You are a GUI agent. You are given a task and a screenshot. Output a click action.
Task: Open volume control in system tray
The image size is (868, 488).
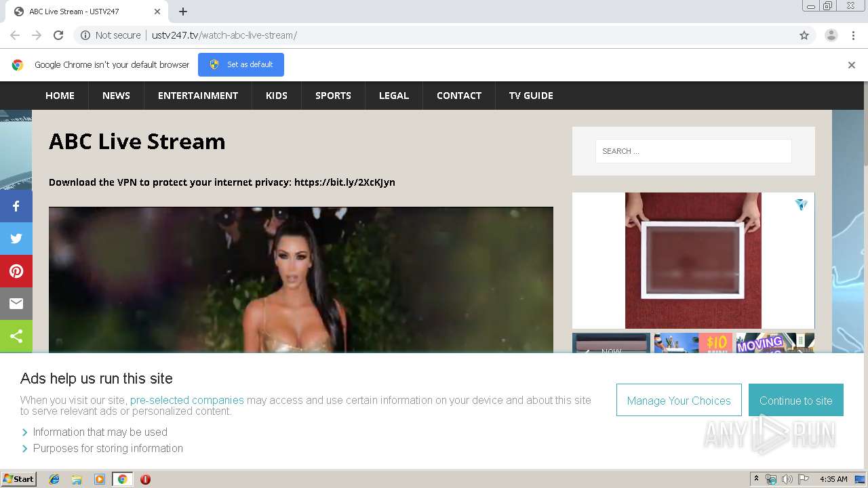pyautogui.click(x=787, y=479)
